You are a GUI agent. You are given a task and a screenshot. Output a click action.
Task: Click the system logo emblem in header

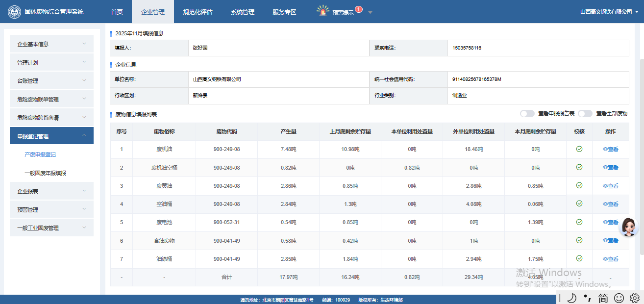point(14,12)
